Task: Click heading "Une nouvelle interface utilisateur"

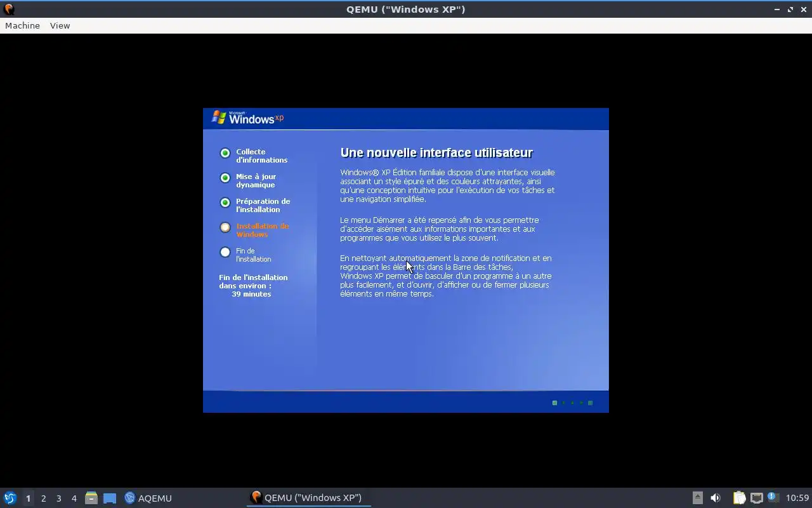Action: point(436,152)
